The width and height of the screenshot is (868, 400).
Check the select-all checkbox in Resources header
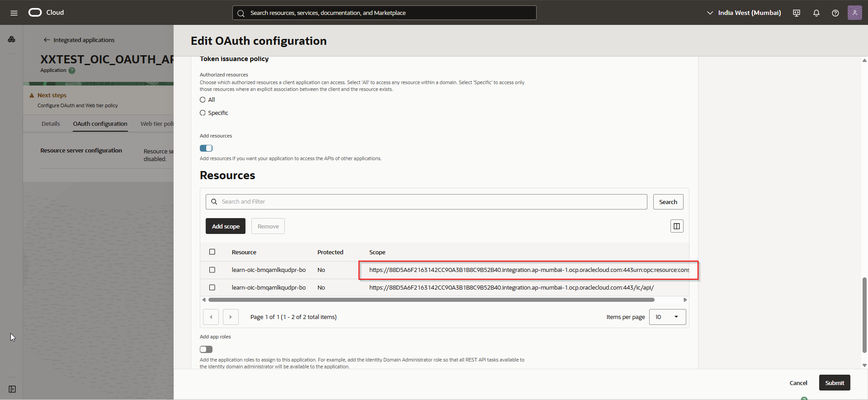(x=212, y=252)
